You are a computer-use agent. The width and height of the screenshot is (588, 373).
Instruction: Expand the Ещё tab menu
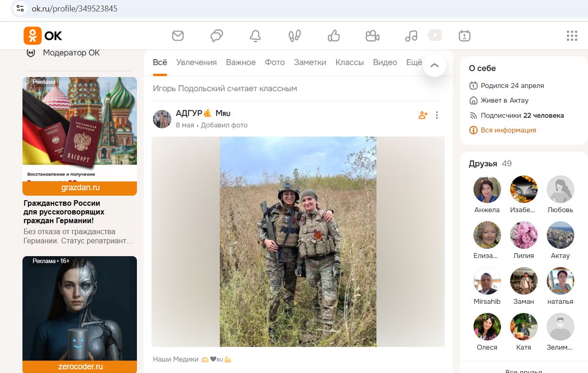(x=414, y=62)
